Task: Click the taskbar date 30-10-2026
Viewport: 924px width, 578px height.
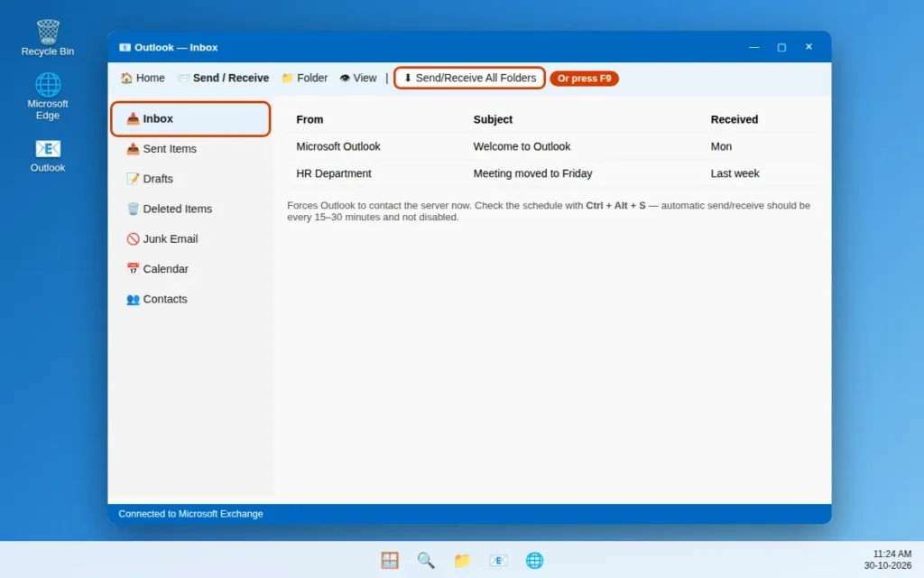Action: [x=888, y=565]
